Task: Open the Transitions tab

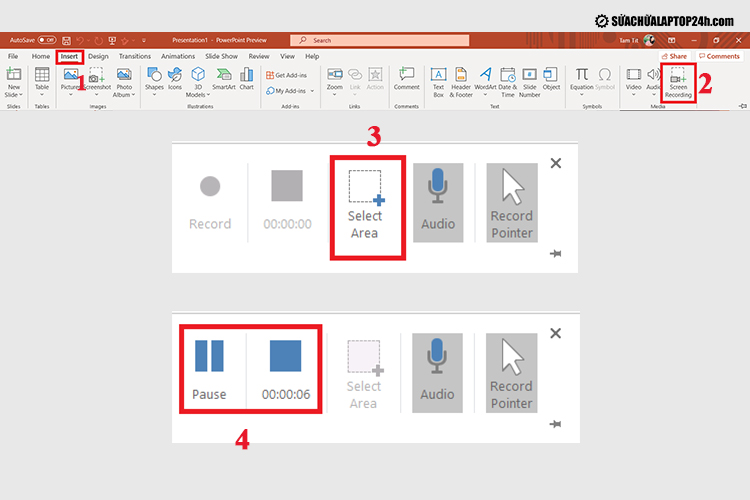Action: pos(135,56)
